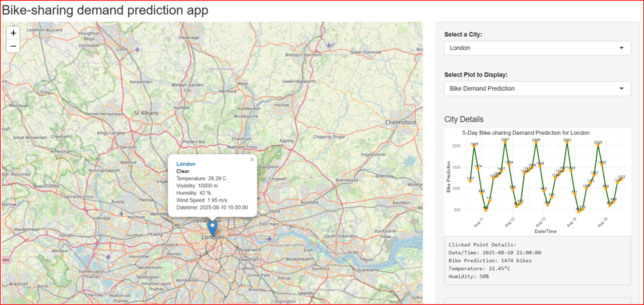
Task: Click the Harlow label on map
Action: pyautogui.click(x=282, y=105)
